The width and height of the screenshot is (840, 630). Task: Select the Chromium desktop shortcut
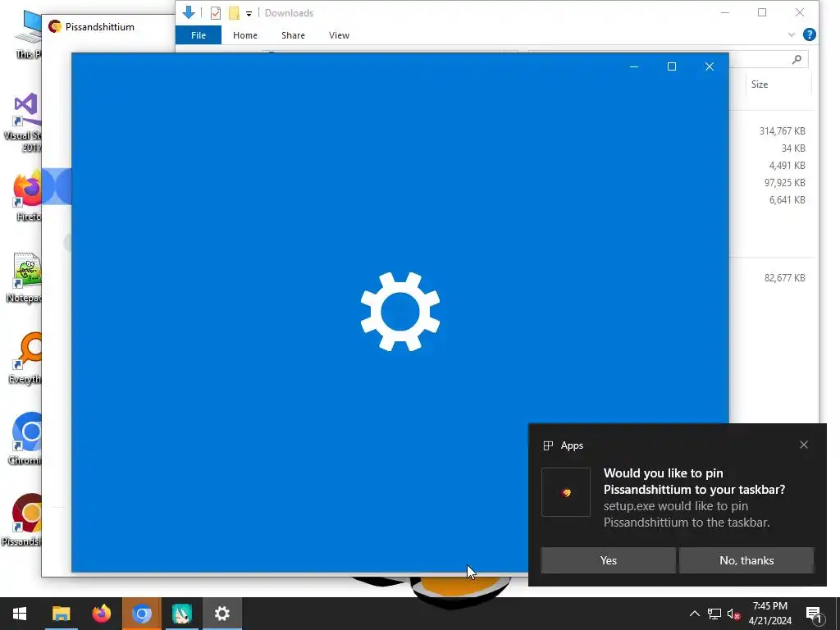(x=24, y=440)
